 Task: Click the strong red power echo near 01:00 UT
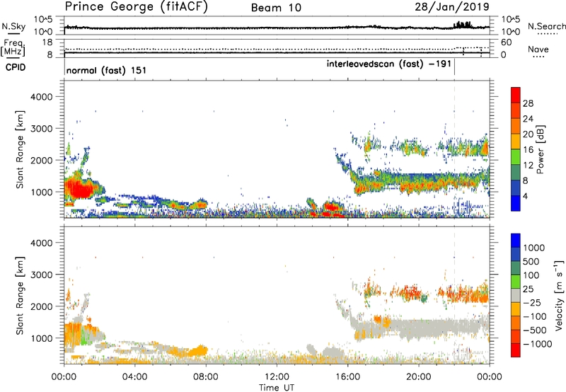point(80,188)
